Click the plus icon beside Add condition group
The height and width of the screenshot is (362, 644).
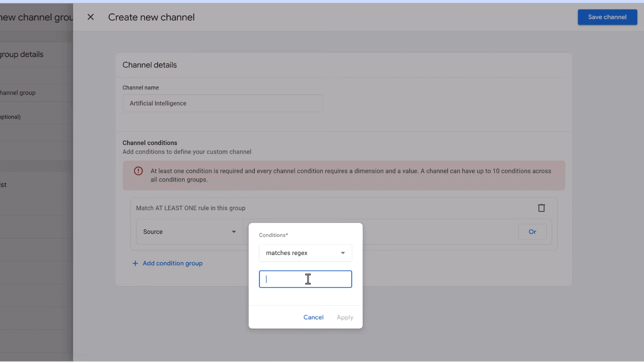coord(135,263)
